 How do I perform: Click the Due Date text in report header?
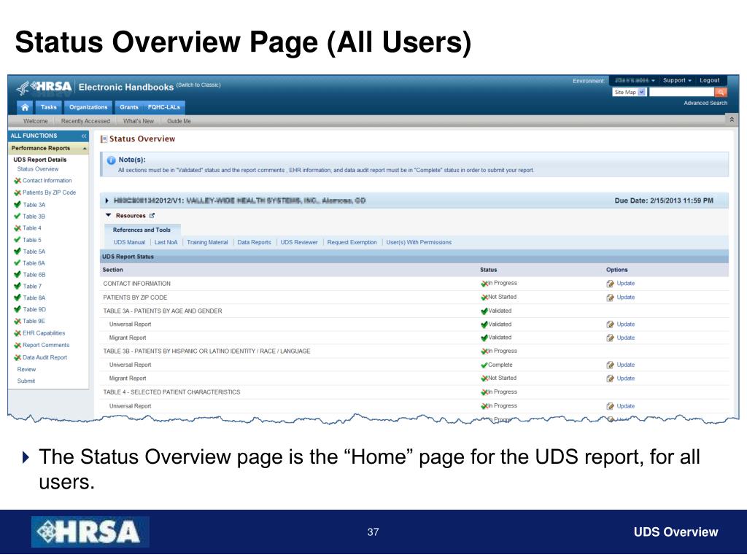664,201
